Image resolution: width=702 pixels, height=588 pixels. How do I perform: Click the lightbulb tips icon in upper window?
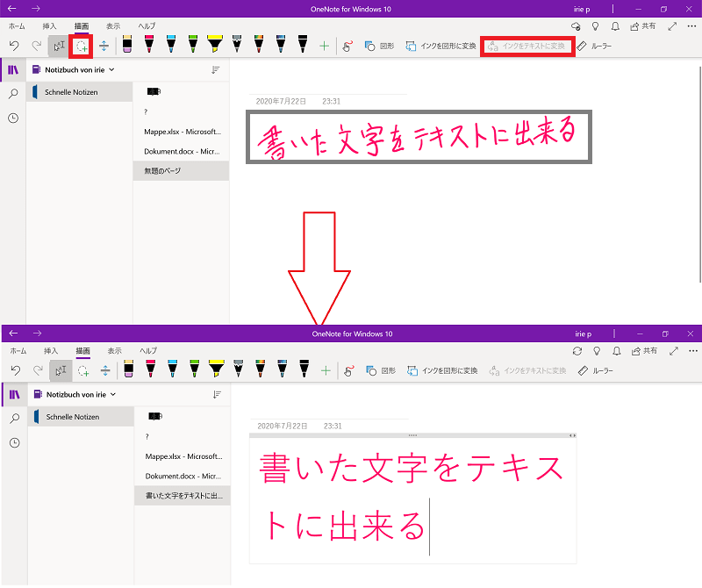click(x=595, y=26)
